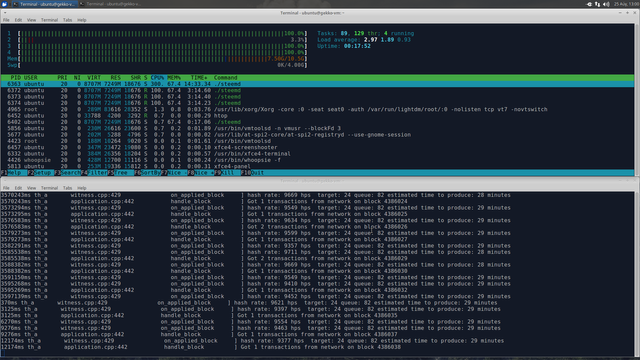Open Terminal menu in upper terminal window
The height and width of the screenshot is (360, 640).
49,20
